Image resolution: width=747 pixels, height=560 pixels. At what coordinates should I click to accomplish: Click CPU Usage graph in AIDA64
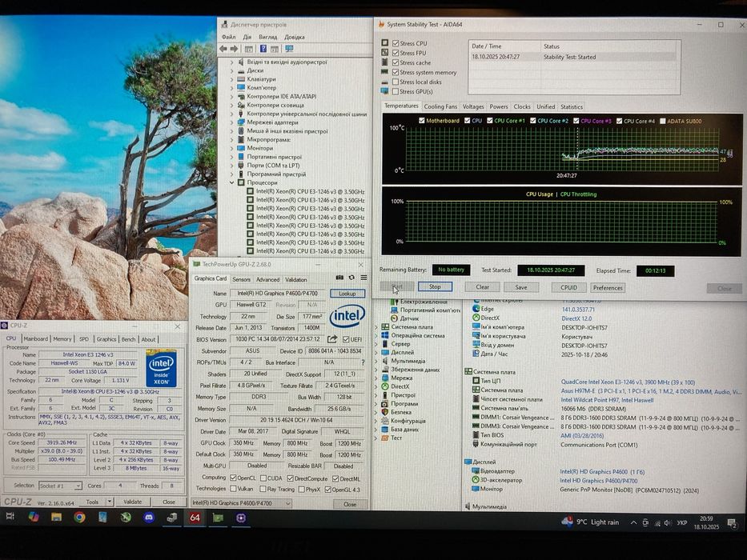(561, 222)
